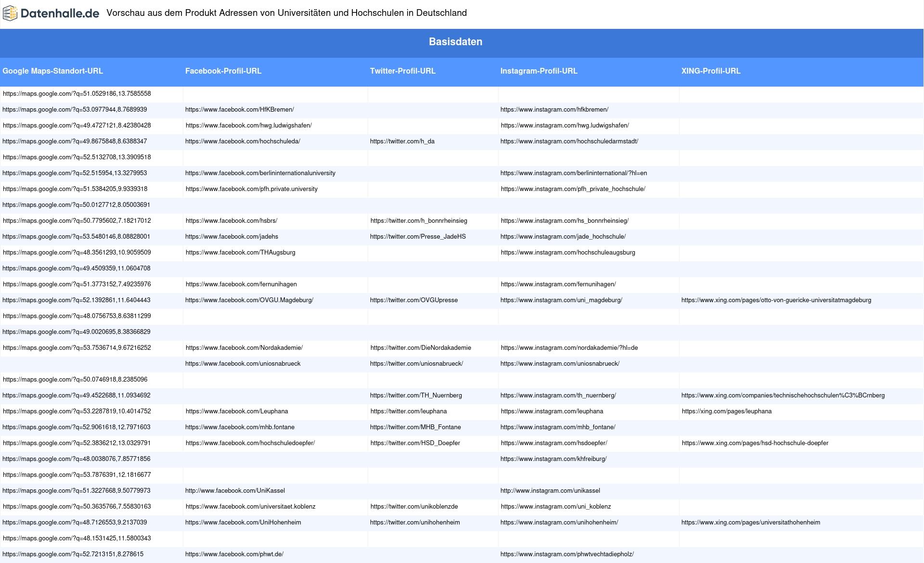Image resolution: width=924 pixels, height=563 pixels.
Task: Open the universitathohenheim XING link
Action: tap(751, 523)
